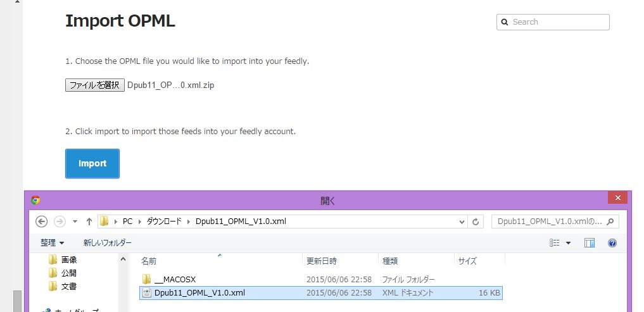Click the page scrollbar up arrow
Image resolution: width=644 pixels, height=312 pixels.
tap(17, 2)
